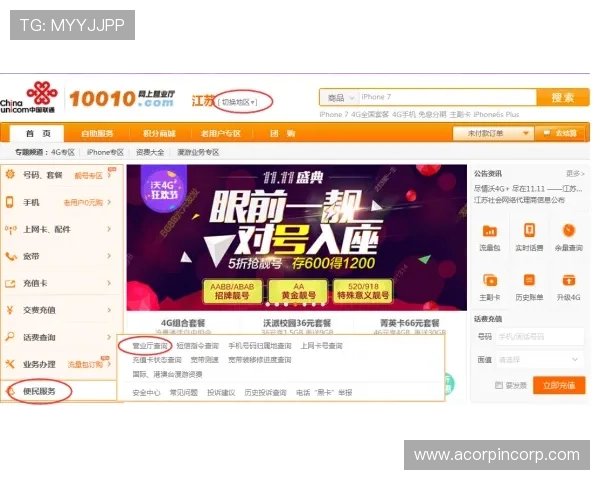Image resolution: width=600 pixels, height=480 pixels.
Task: Open the 安全中心 link
Action: pos(146,393)
